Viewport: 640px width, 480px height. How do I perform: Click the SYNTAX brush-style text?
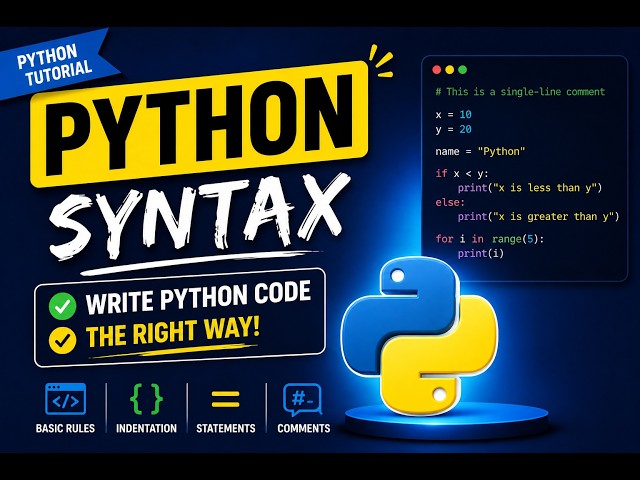[200, 218]
